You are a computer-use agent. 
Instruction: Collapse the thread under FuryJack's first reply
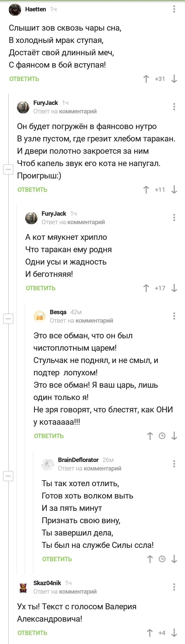coord(8,169)
